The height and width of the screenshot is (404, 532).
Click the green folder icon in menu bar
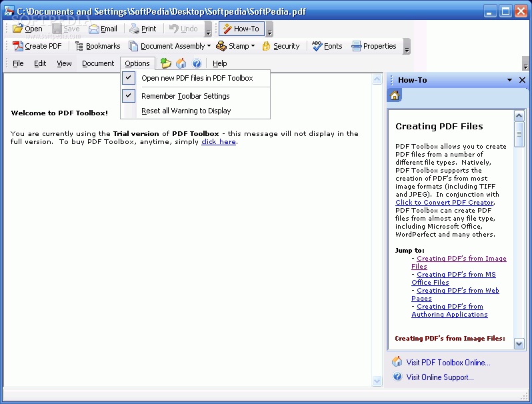tap(165, 63)
